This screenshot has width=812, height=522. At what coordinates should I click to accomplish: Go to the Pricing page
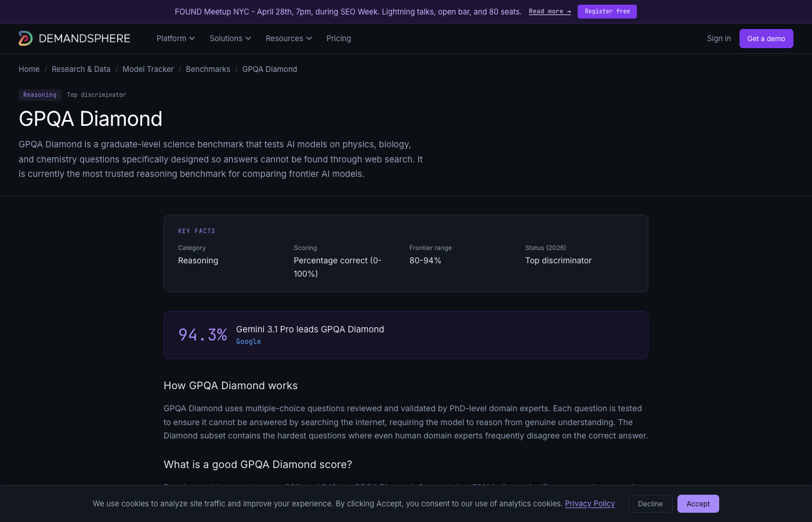point(338,38)
